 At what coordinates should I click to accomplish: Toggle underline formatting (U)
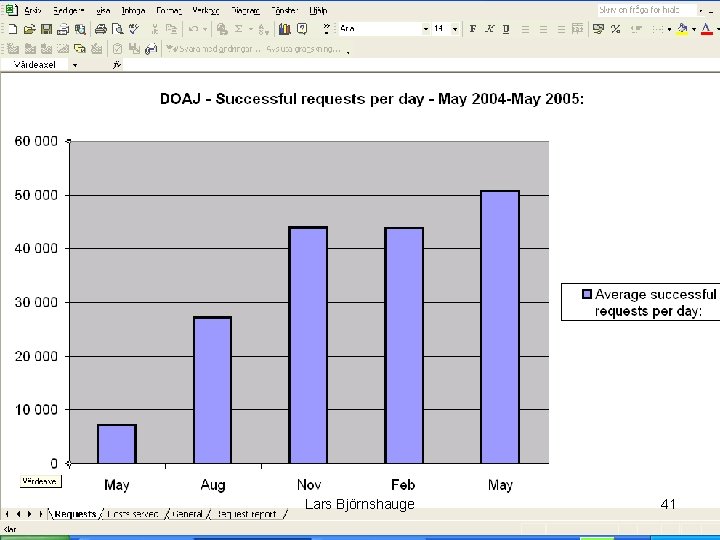[x=506, y=29]
